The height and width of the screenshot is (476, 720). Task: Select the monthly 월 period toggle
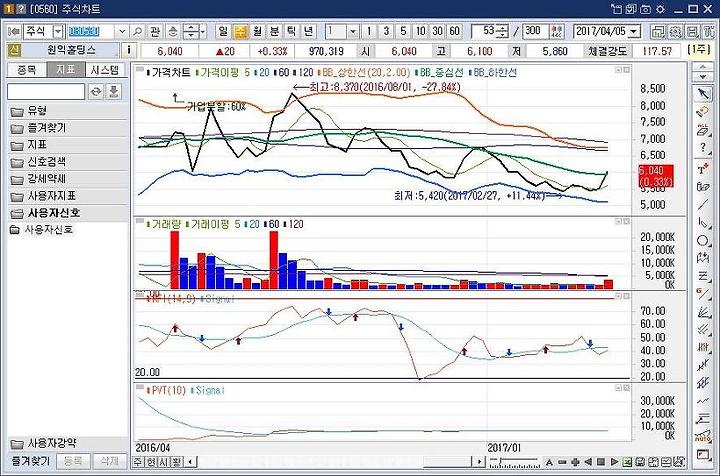(257, 31)
